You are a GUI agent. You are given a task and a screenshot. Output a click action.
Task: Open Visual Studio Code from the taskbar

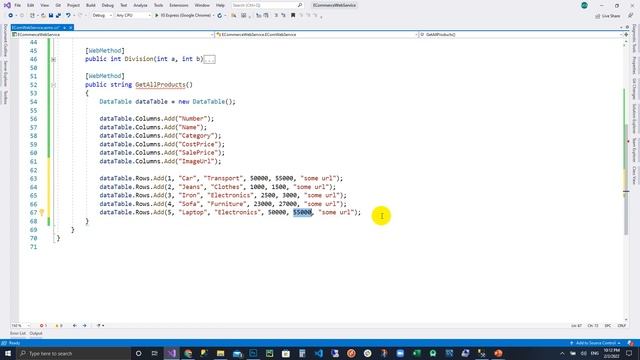pyautogui.click(x=318, y=353)
